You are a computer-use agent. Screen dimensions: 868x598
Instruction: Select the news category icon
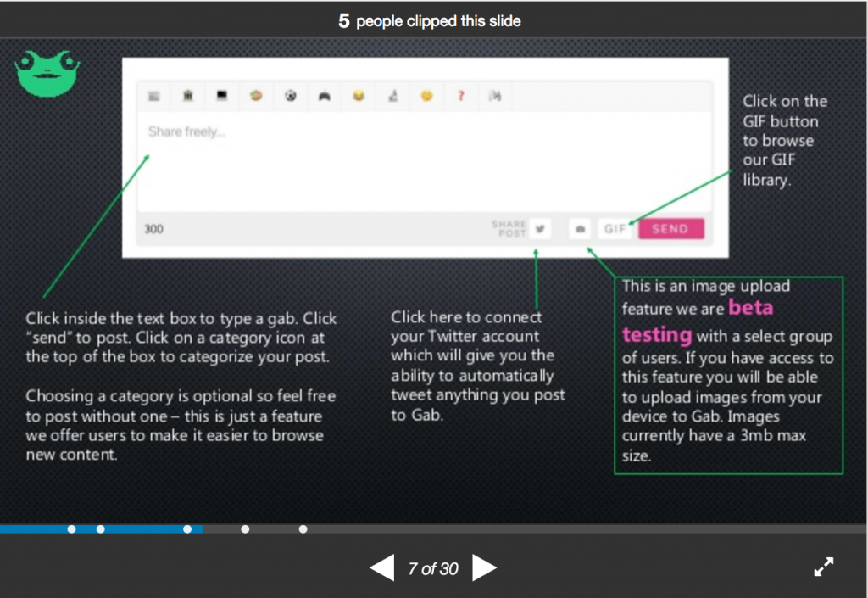tap(154, 97)
